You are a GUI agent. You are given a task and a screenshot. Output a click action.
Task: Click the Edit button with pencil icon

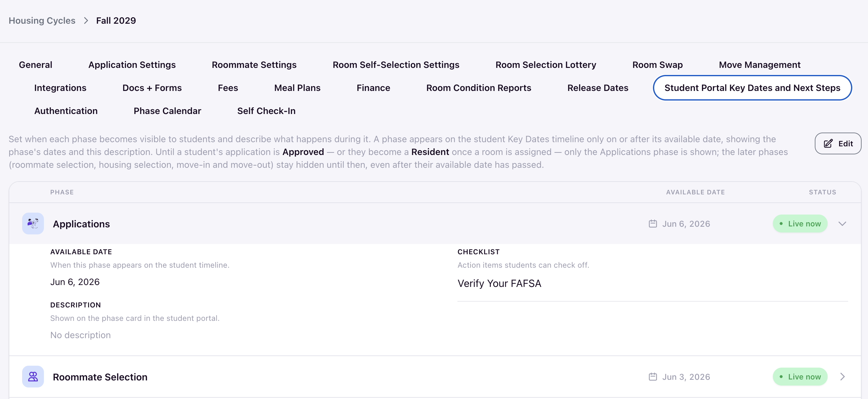(838, 143)
